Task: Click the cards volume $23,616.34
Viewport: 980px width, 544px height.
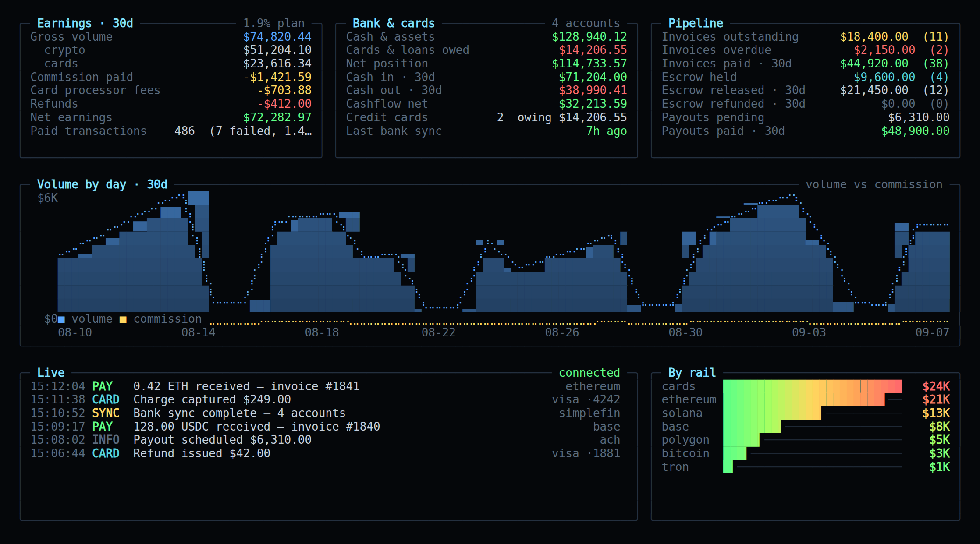Action: pos(277,64)
